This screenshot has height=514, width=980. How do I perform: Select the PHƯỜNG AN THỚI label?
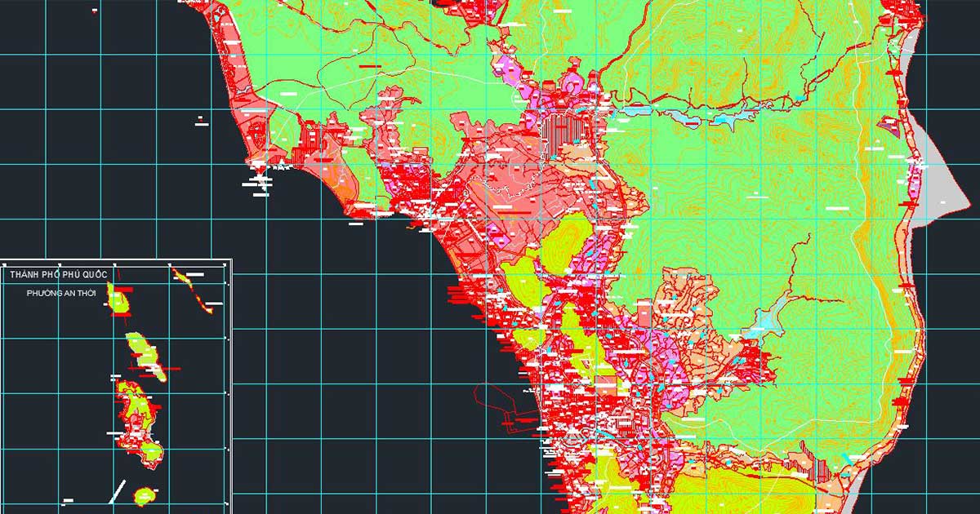coord(63,292)
